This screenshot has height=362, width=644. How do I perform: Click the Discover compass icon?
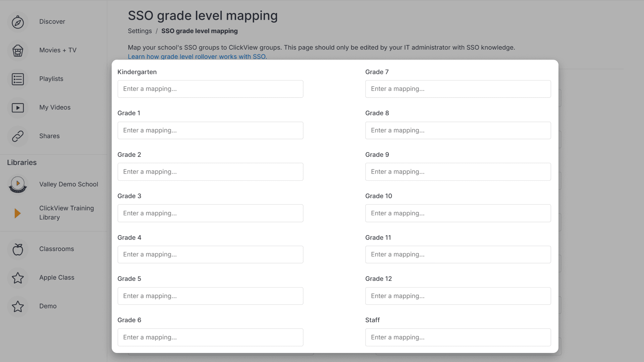pyautogui.click(x=18, y=22)
